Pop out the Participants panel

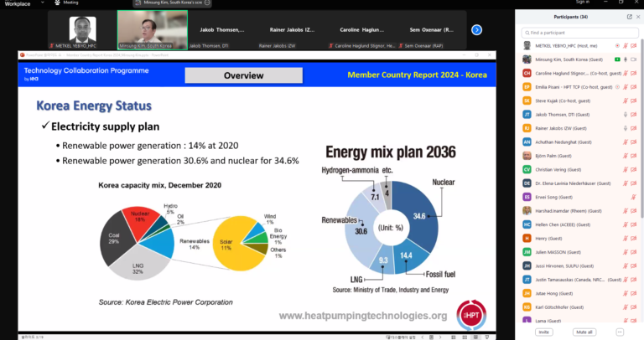coord(629,17)
